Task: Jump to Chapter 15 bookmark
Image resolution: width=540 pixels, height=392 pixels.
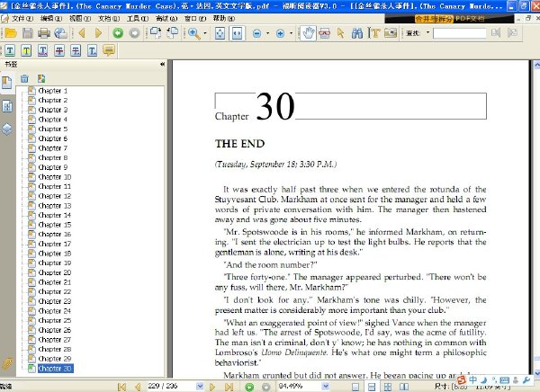Action: [54, 225]
